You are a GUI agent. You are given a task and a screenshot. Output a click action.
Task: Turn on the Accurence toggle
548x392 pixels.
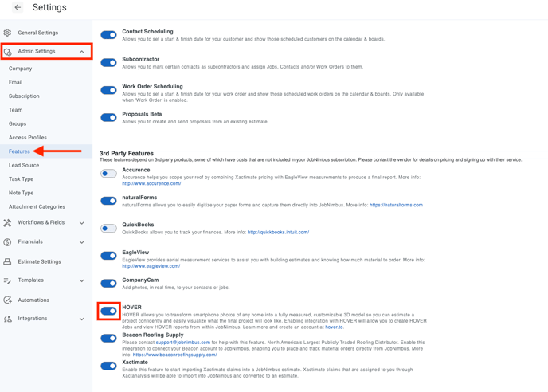(108, 174)
